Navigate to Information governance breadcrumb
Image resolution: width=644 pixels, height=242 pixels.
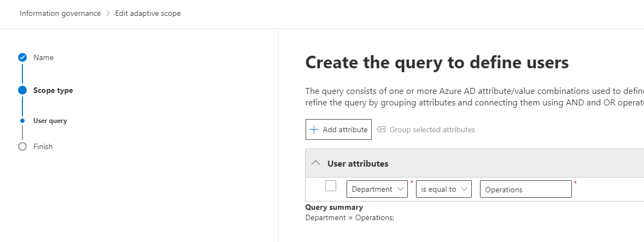coord(60,13)
